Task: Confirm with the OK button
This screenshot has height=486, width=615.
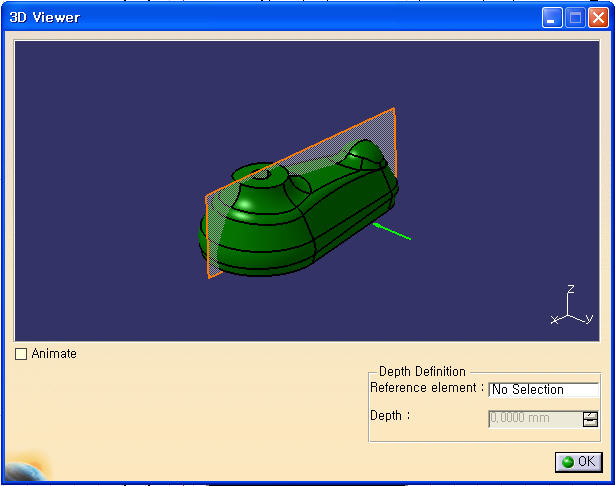Action: pyautogui.click(x=579, y=461)
